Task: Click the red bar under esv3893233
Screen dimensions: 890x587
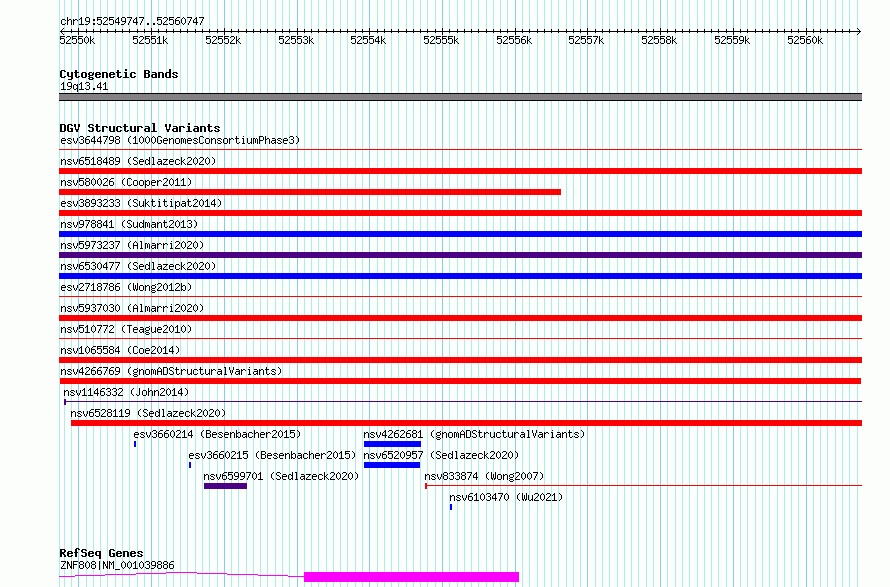Action: (460, 213)
